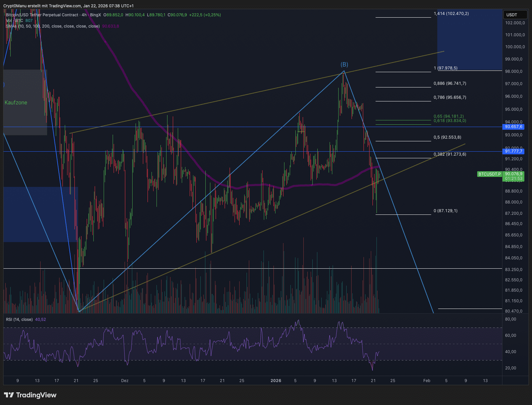Click the blue price alert label 91.777,7

[513, 151]
